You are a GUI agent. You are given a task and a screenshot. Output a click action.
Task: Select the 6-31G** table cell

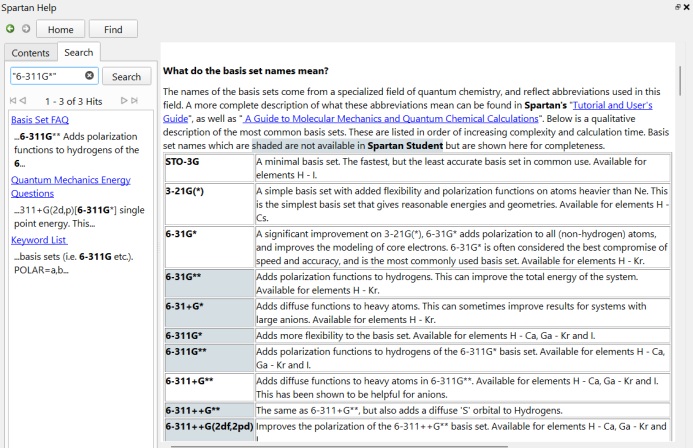click(x=209, y=283)
